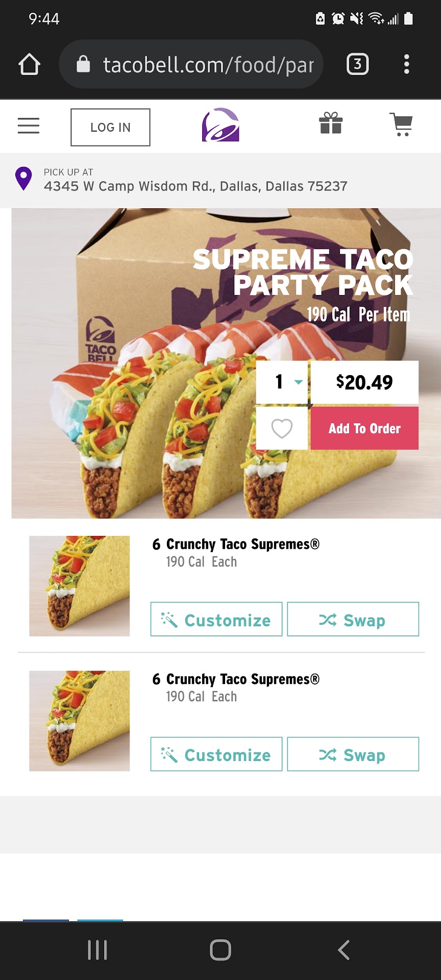Open the gift card icon
Image resolution: width=441 pixels, height=980 pixels.
331,124
